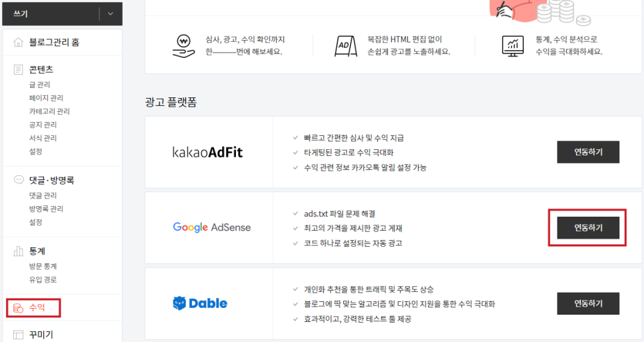Screen dimensions: 644x342
Task: Click the Google AdSense logo
Action: click(x=211, y=227)
